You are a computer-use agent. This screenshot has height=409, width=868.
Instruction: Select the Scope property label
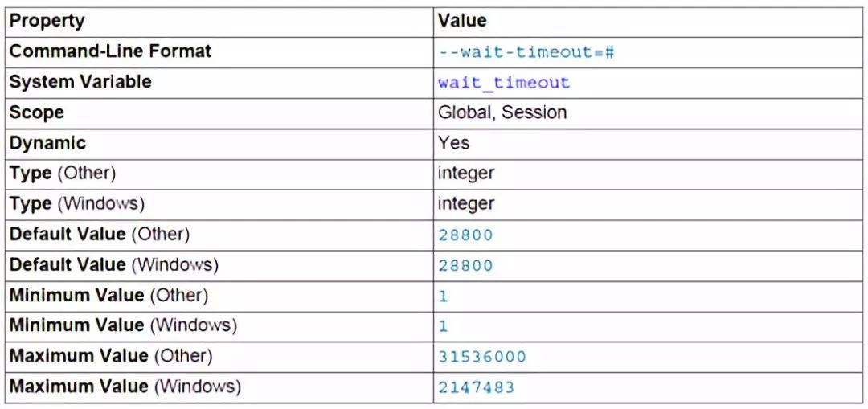(36, 112)
